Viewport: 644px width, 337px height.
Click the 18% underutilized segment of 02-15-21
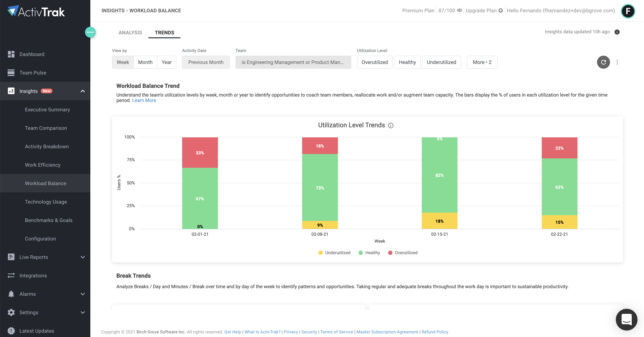click(439, 221)
